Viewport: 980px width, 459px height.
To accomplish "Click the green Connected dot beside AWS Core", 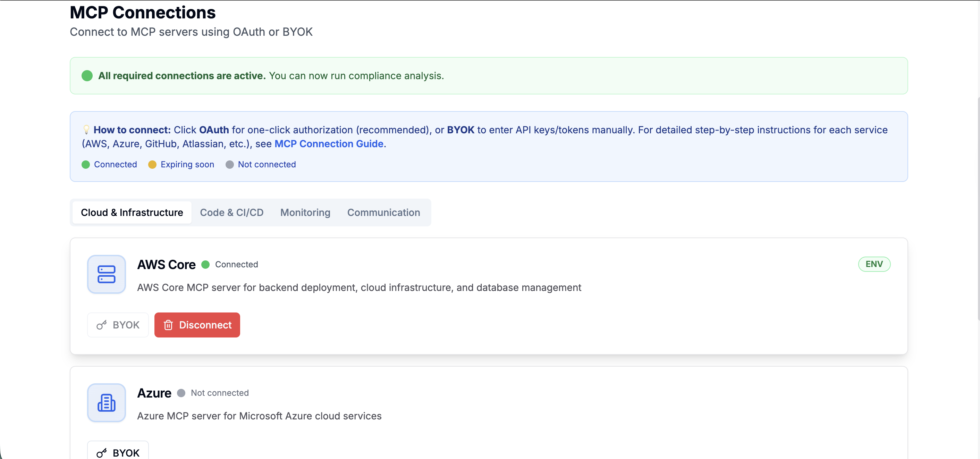I will point(205,265).
